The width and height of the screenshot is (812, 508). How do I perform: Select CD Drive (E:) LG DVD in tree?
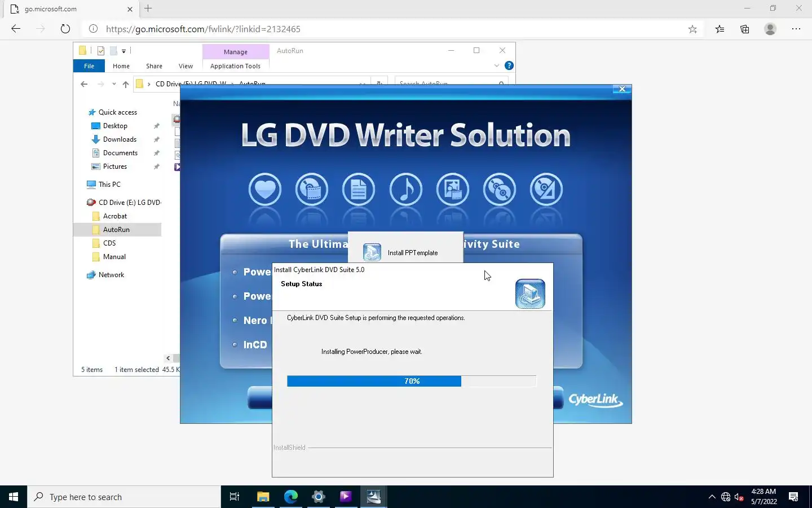(x=130, y=203)
